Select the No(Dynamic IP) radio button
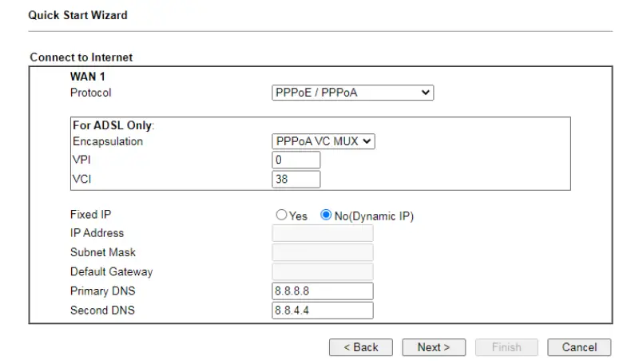The height and width of the screenshot is (364, 627). click(x=326, y=215)
